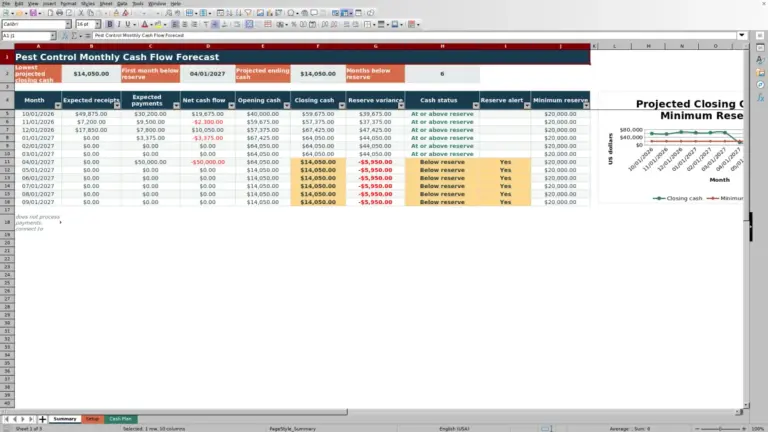Image resolution: width=768 pixels, height=432 pixels.
Task: Click the Borders icon in formatting toolbar
Action: click(367, 24)
